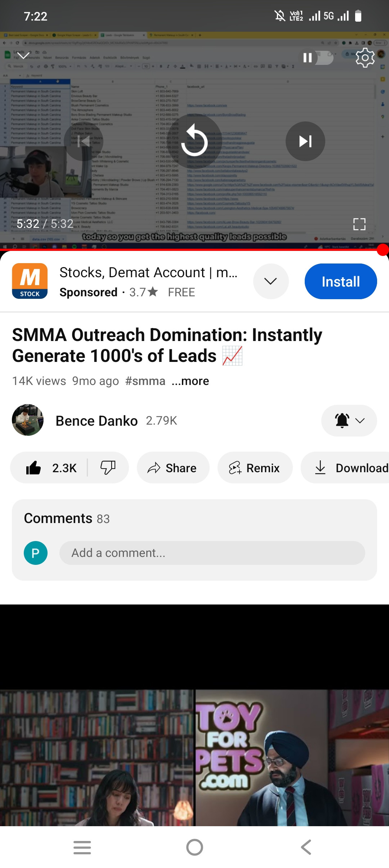This screenshot has width=389, height=868.
Task: Enter fullscreen mode
Action: coord(359,224)
